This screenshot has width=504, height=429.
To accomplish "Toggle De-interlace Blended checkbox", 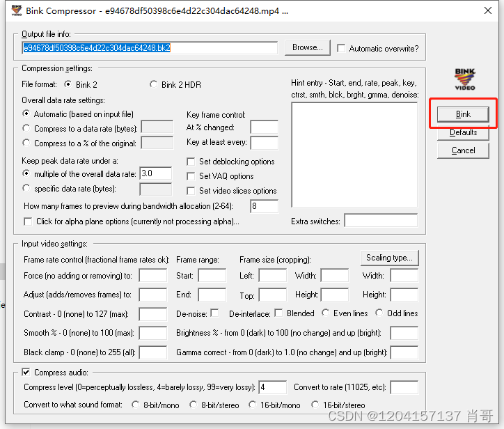I will pos(278,313).
